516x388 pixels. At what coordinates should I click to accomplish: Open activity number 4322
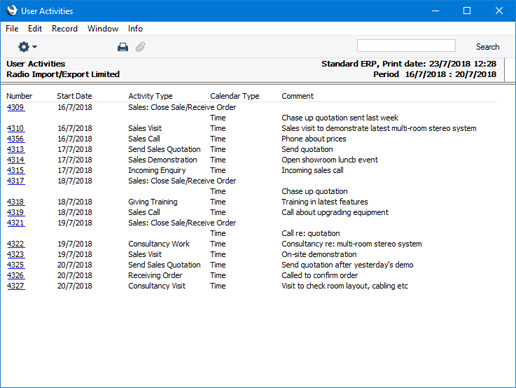pos(15,244)
